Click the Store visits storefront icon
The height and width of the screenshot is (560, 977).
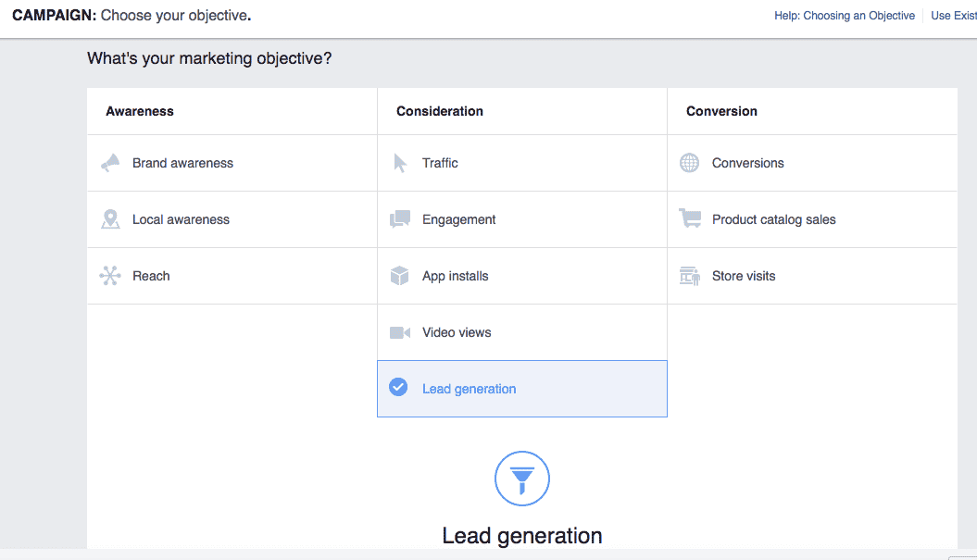(x=690, y=276)
